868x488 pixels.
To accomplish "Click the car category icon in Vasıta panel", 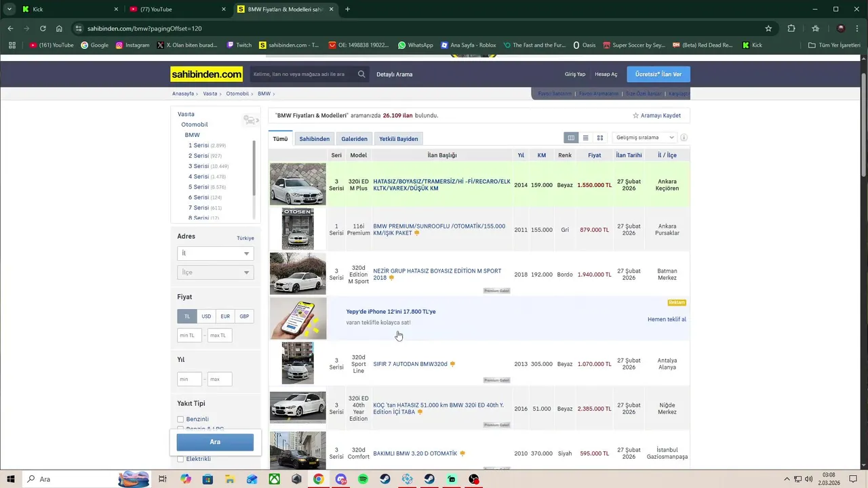I will (250, 120).
